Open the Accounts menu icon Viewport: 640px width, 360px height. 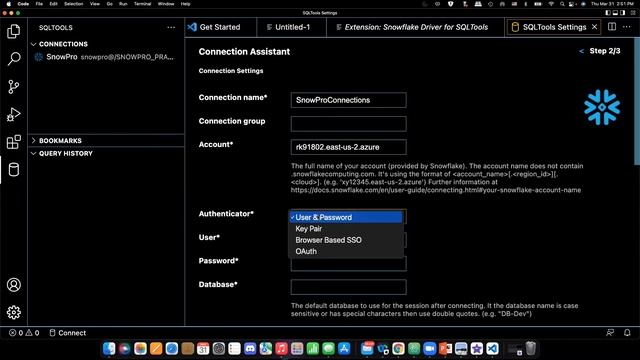(13, 285)
